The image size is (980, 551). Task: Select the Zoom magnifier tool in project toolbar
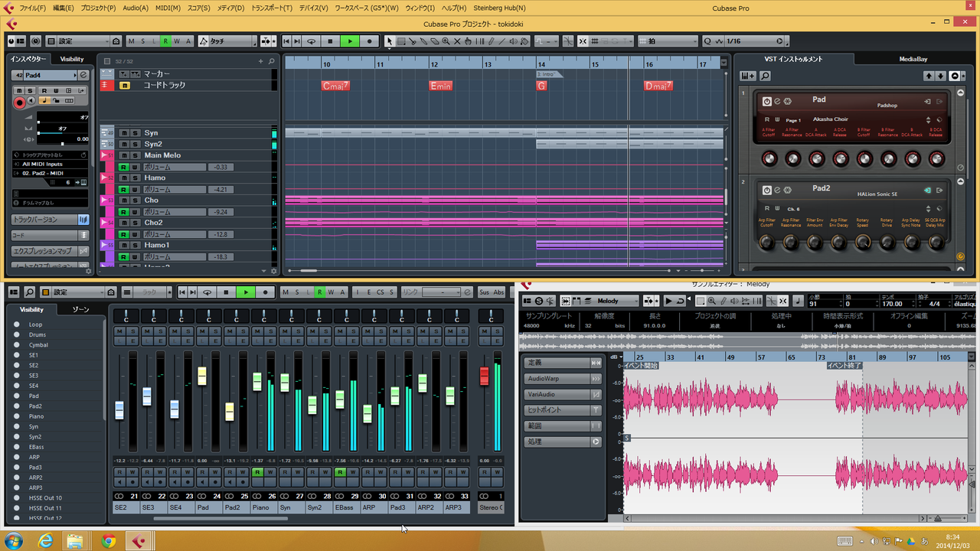point(446,41)
